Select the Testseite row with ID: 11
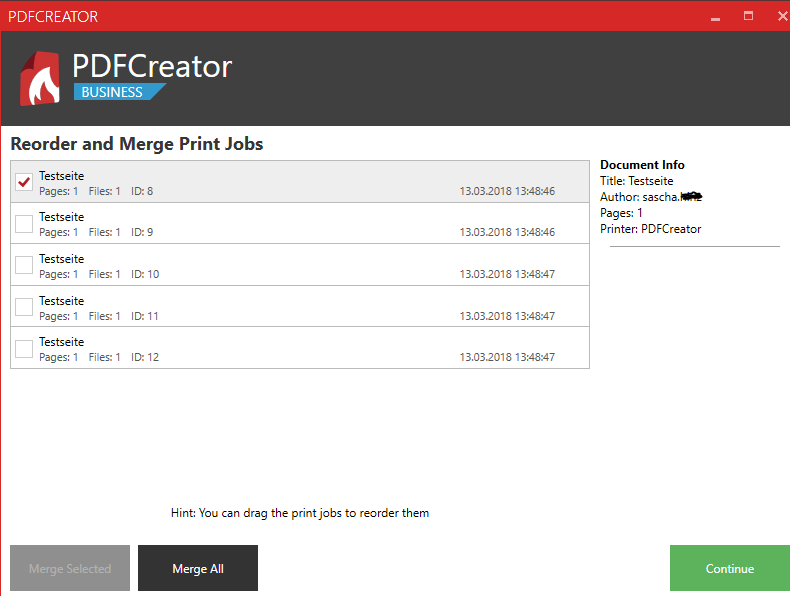This screenshot has height=596, width=790. (300, 306)
